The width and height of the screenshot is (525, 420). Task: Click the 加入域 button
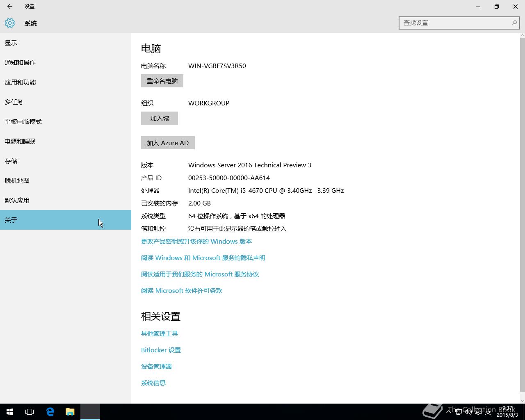160,118
